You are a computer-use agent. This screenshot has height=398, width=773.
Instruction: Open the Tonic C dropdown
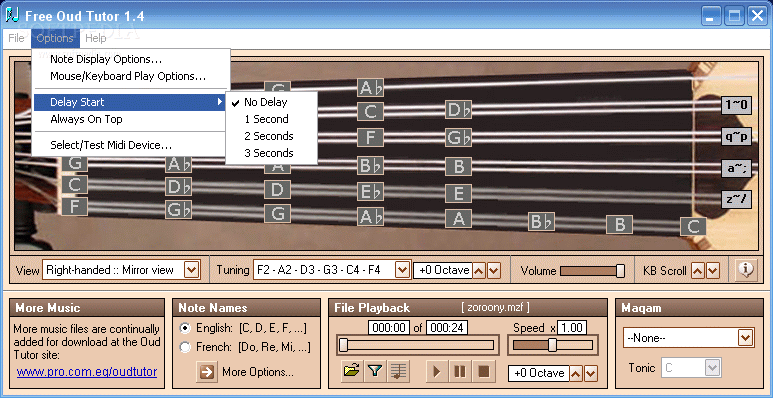click(712, 367)
